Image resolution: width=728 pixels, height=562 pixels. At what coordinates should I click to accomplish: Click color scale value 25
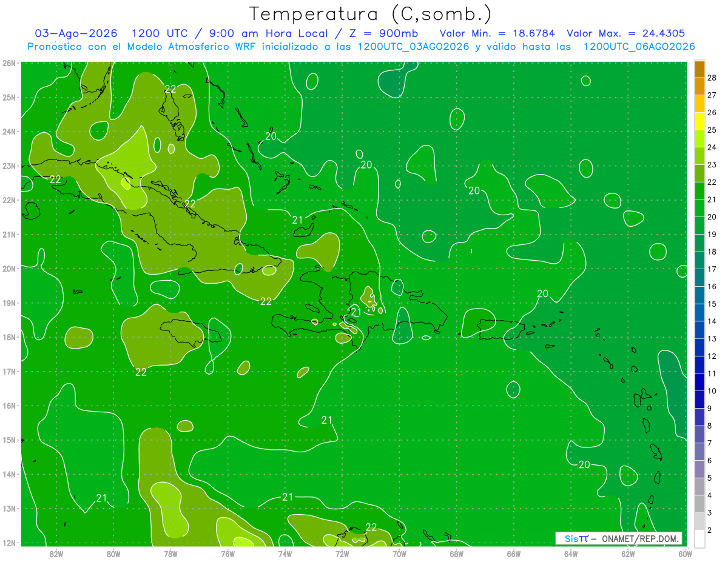tap(712, 130)
